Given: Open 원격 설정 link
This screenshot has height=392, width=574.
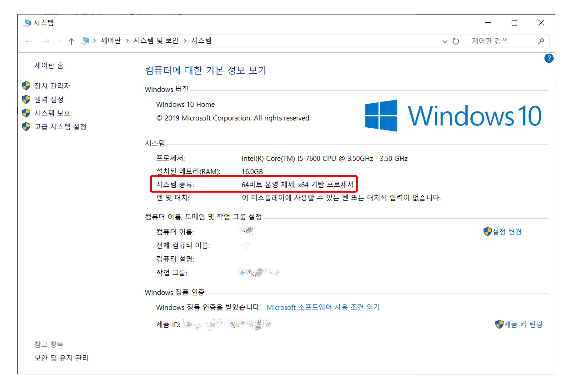Looking at the screenshot, I should [49, 99].
